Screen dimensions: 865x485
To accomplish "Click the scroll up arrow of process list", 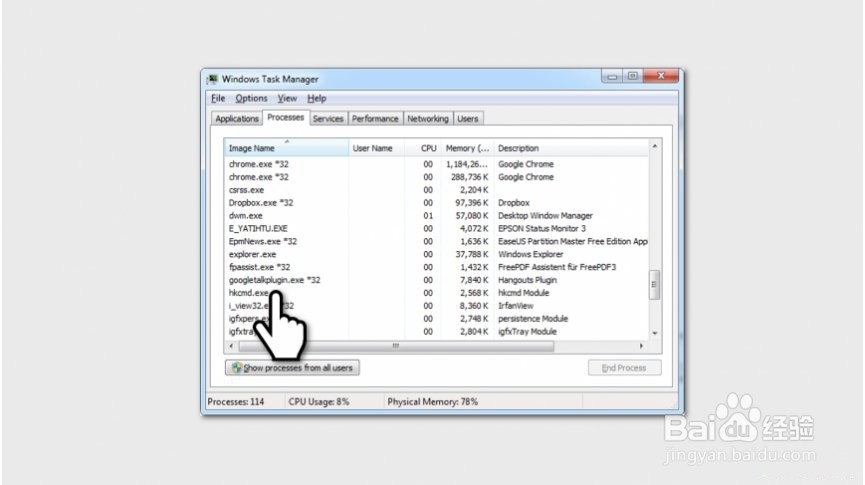I will [655, 146].
